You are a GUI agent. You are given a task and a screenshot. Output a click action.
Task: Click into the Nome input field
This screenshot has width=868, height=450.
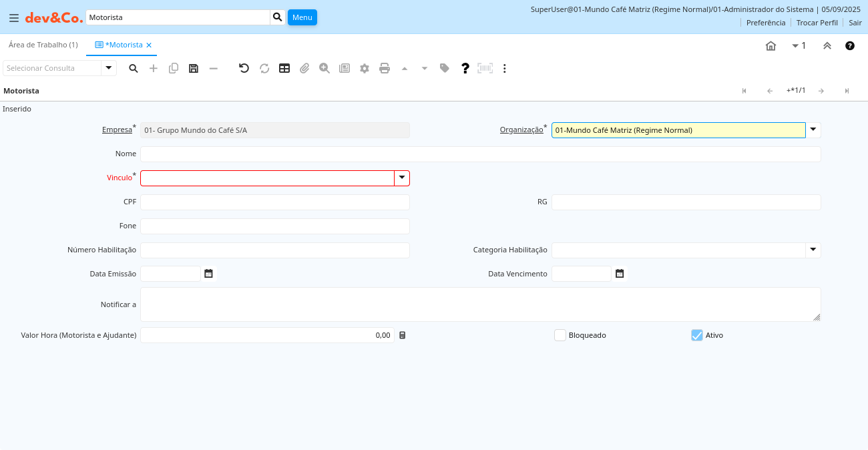(x=480, y=154)
